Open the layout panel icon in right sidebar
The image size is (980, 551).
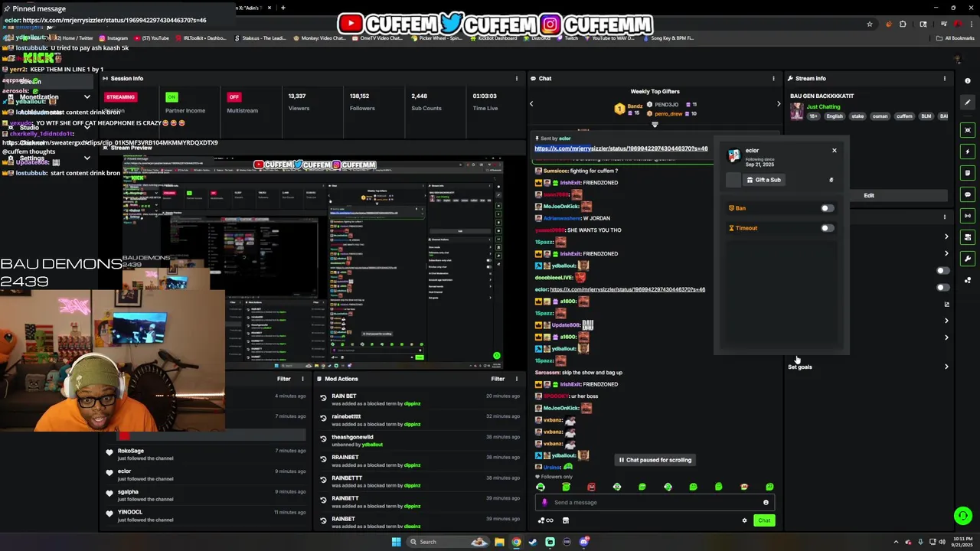[x=968, y=237]
